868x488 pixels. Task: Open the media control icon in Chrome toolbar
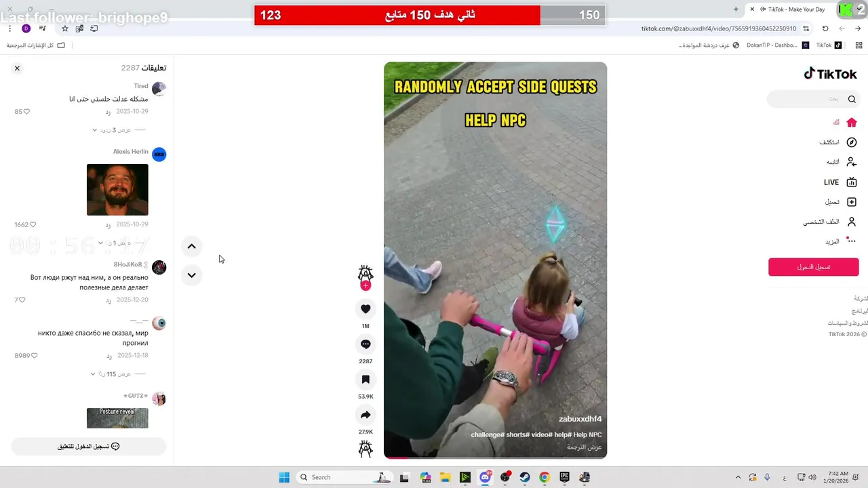pos(43,28)
